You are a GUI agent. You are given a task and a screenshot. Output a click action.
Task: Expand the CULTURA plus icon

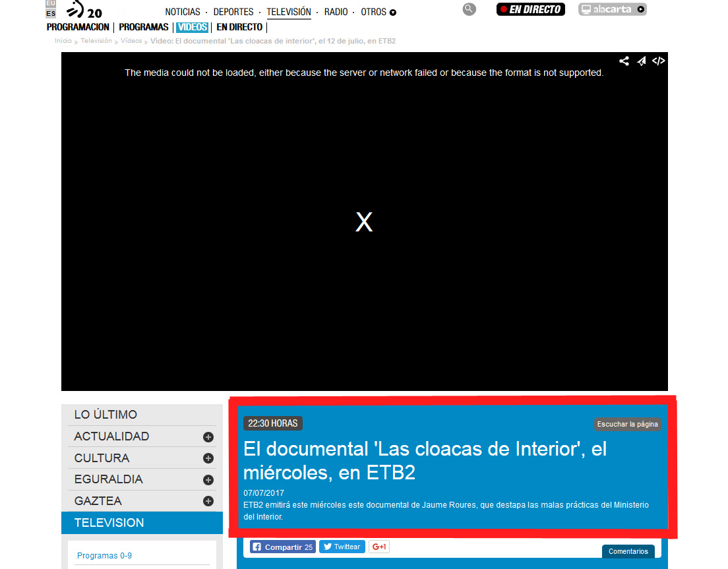coord(208,458)
